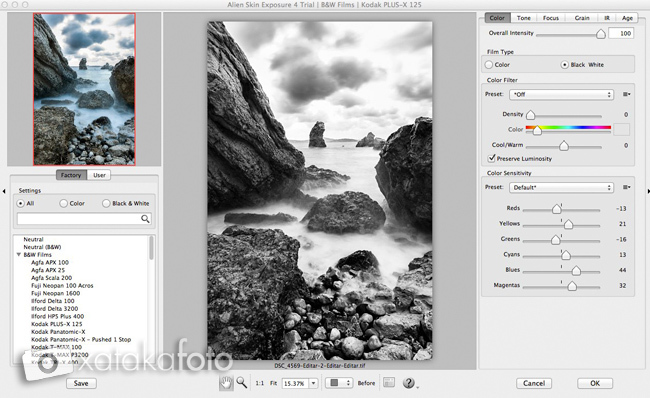Switch to the Tone tab
Image resolution: width=650 pixels, height=398 pixels.
pos(524,18)
